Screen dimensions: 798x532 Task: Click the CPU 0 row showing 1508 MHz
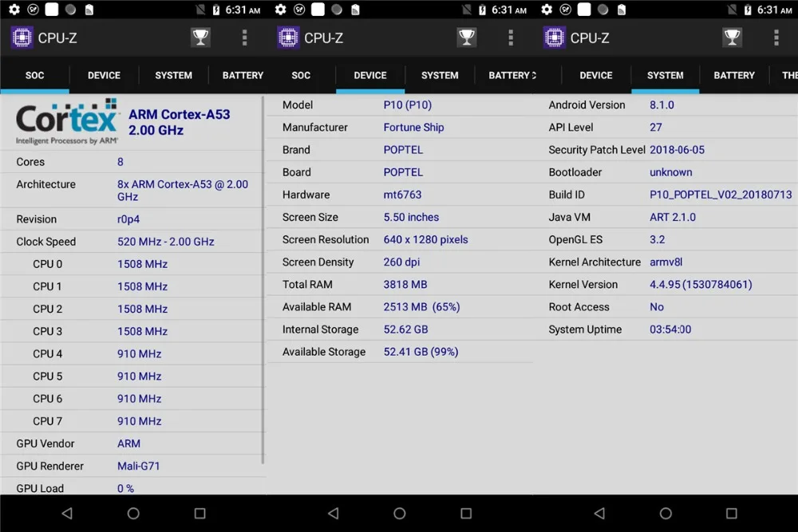(132, 264)
